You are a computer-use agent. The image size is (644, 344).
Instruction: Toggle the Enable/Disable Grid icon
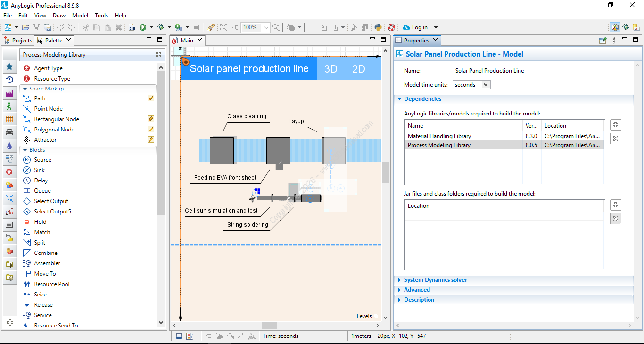click(312, 27)
